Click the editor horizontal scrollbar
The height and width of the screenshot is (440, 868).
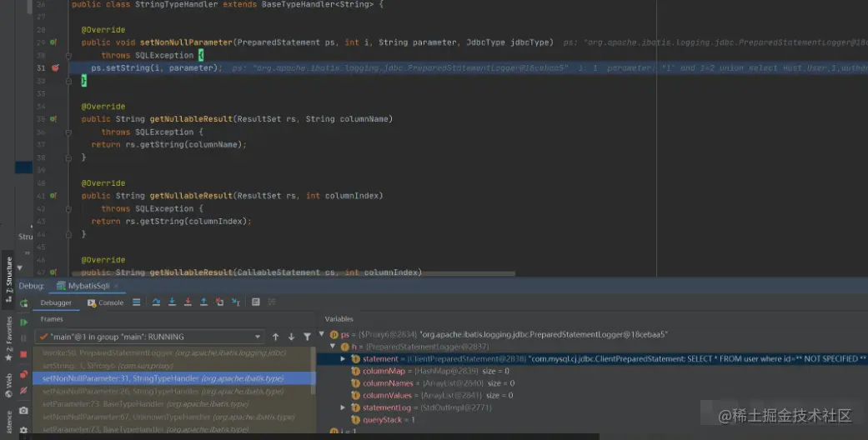[294, 273]
